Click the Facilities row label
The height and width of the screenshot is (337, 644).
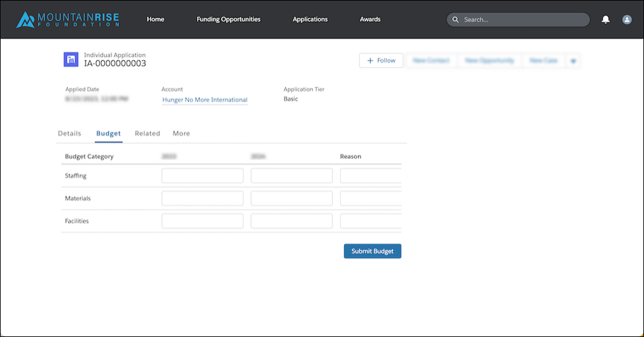coord(77,221)
